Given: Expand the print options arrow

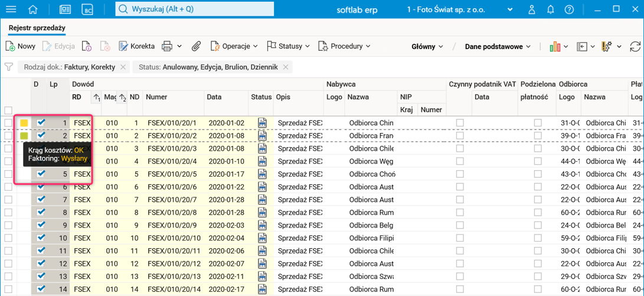Looking at the screenshot, I should coord(179,46).
